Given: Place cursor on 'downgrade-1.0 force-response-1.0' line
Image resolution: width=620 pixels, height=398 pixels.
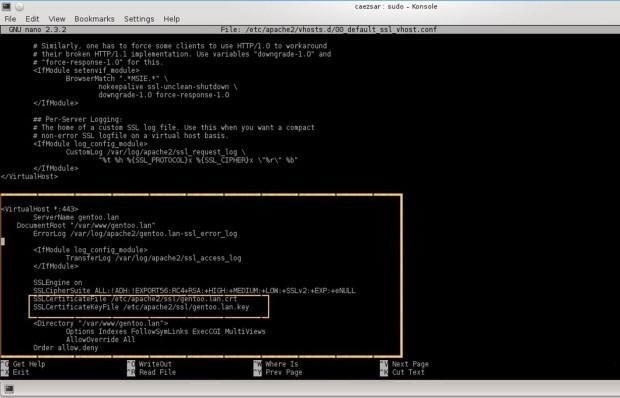Looking at the screenshot, I should 164,95.
